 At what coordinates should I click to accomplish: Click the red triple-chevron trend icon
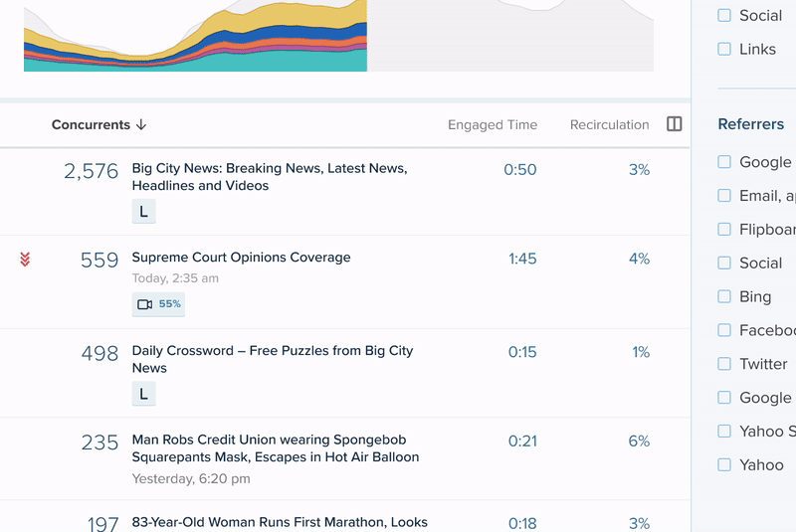(x=25, y=260)
